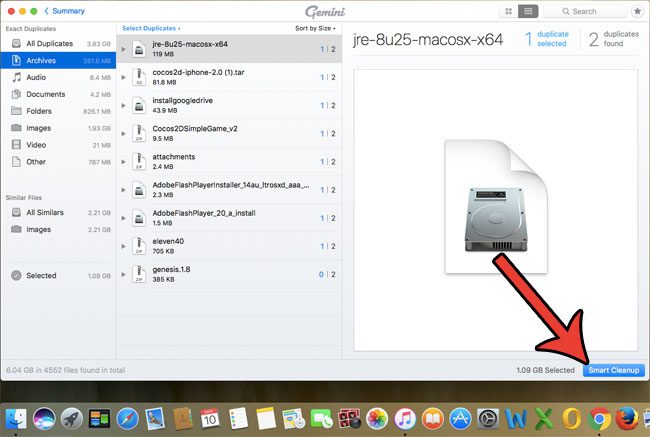Open Safari from the dock
This screenshot has height=437, width=650.
(127, 419)
